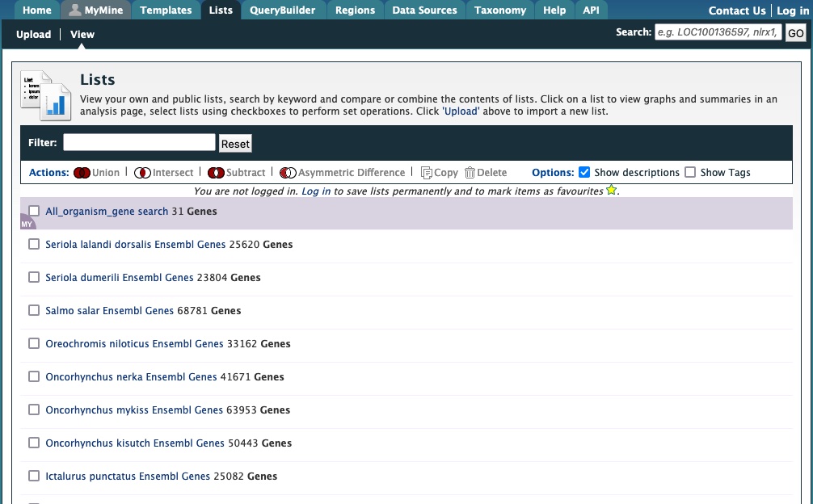Image resolution: width=813 pixels, height=504 pixels.
Task: Click the Subtract venn icon
Action: [217, 173]
